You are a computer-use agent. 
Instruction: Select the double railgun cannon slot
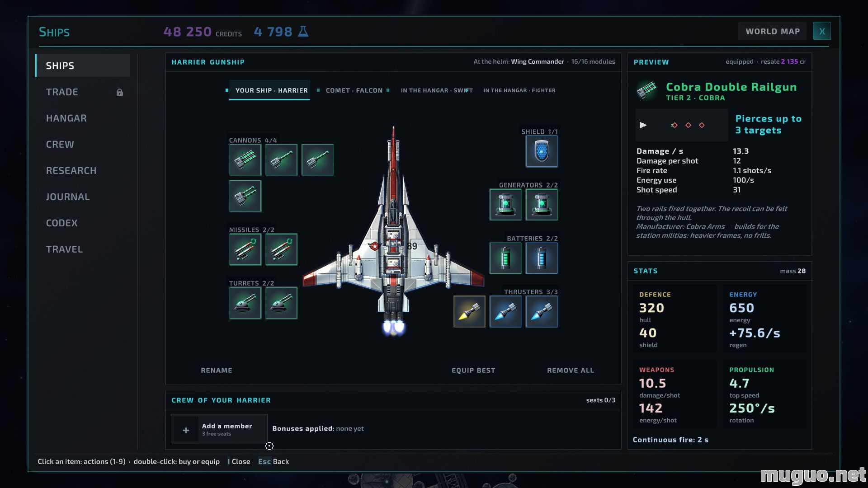245,160
